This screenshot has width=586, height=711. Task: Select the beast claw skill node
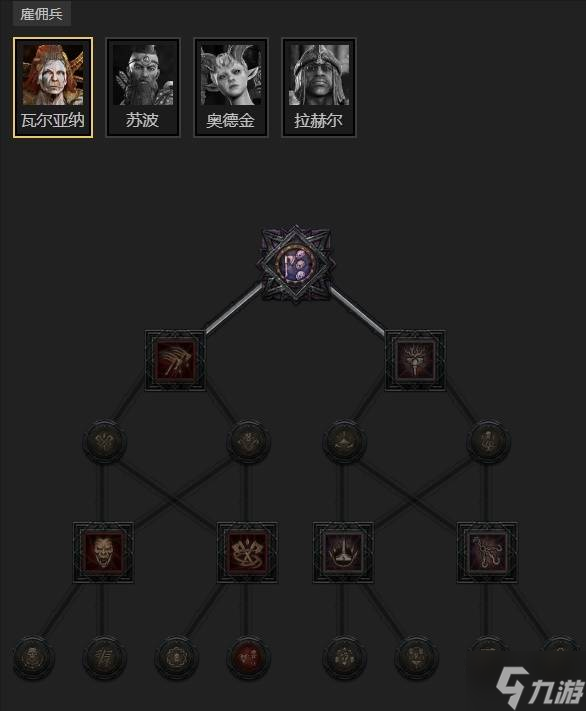175,361
